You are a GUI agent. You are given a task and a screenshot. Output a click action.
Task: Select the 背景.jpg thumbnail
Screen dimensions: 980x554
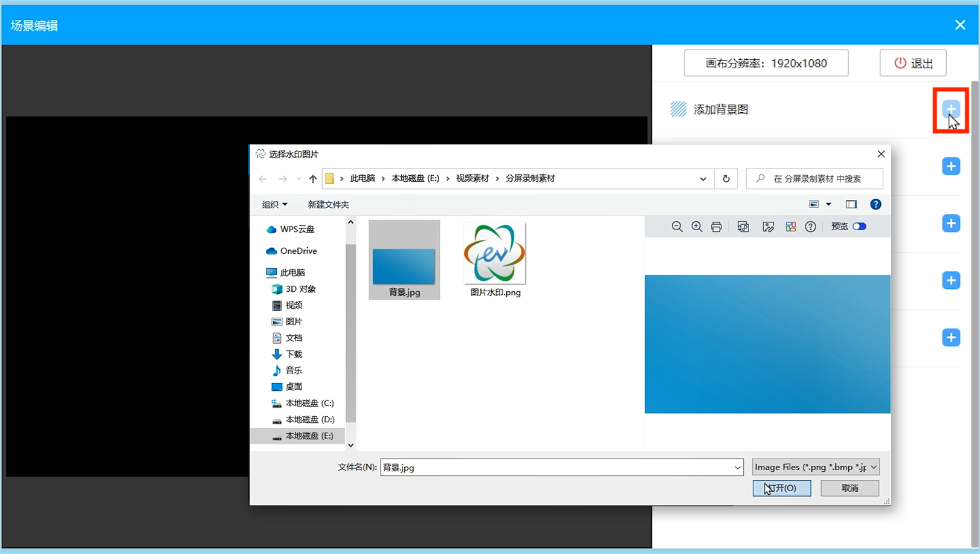404,259
